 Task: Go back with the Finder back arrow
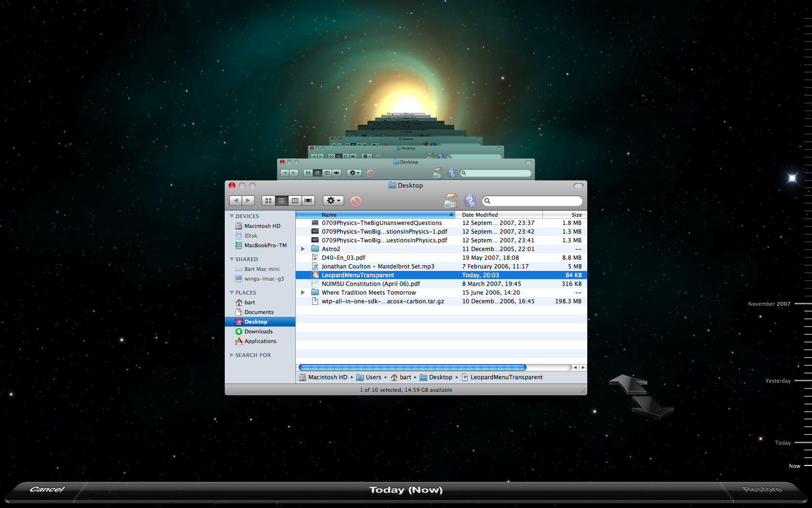[x=235, y=200]
